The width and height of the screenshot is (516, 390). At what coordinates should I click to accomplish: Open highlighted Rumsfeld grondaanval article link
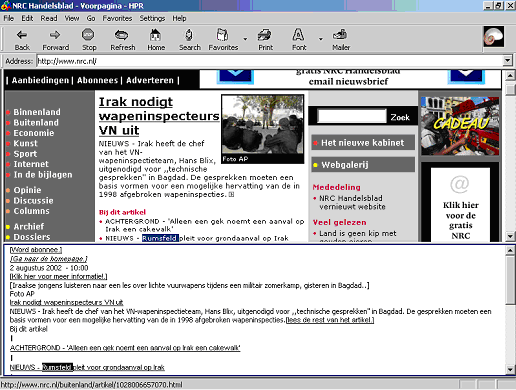tap(197, 238)
